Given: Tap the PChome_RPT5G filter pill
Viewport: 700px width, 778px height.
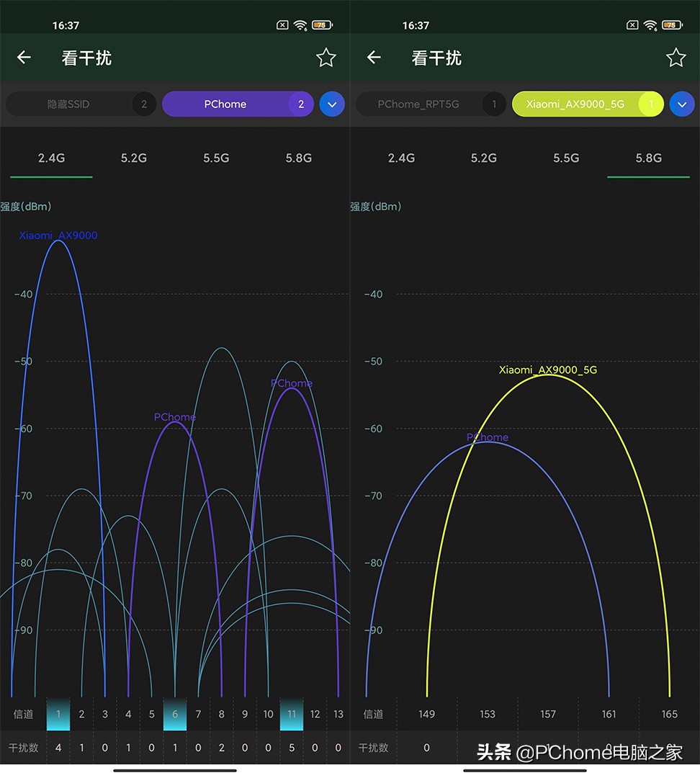Looking at the screenshot, I should tap(431, 104).
